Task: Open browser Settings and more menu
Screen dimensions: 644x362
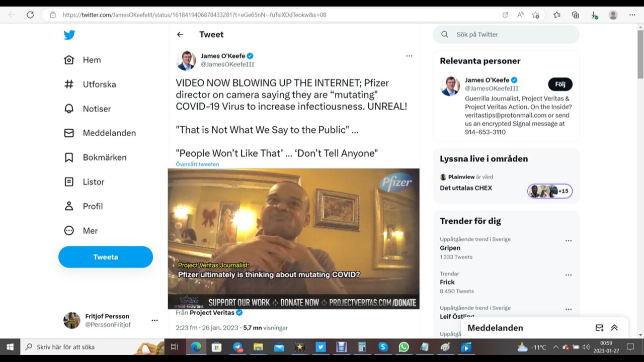Action: [632, 15]
